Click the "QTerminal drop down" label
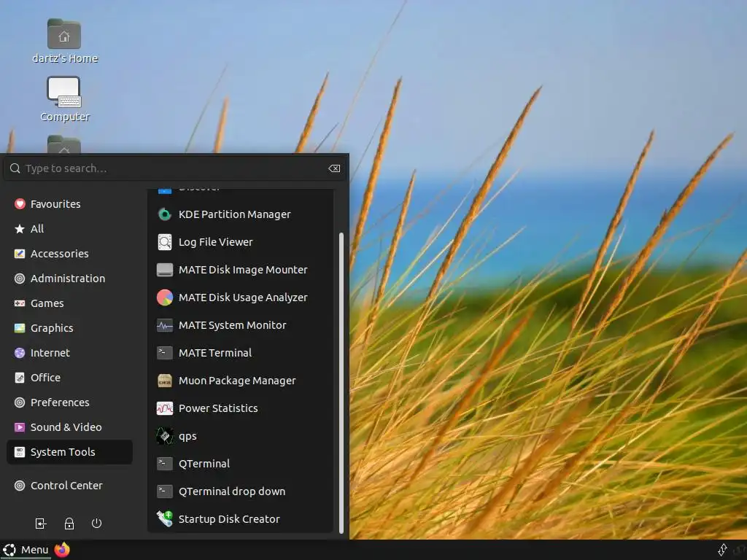The image size is (747, 560). [232, 491]
